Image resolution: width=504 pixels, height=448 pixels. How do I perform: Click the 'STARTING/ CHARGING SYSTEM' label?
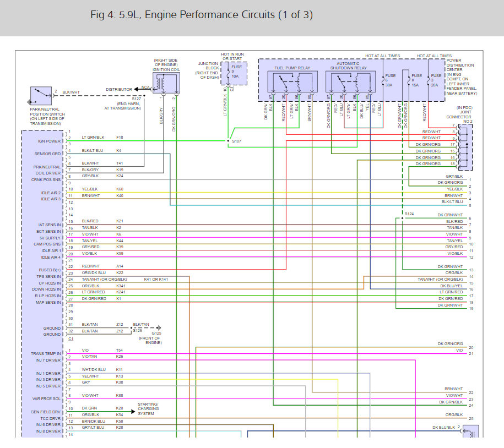click(148, 409)
